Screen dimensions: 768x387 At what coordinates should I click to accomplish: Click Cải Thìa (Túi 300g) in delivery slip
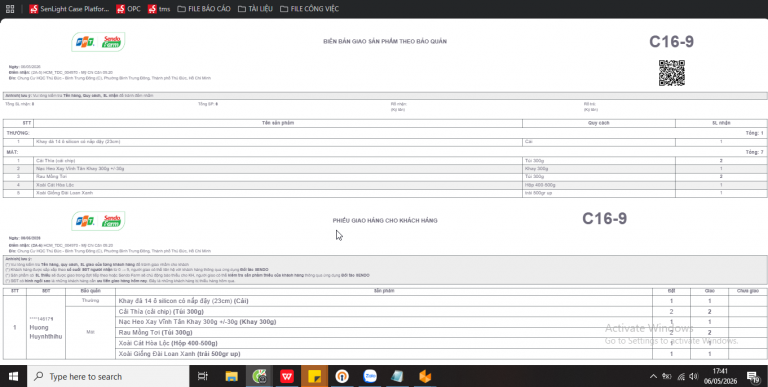[x=161, y=312]
